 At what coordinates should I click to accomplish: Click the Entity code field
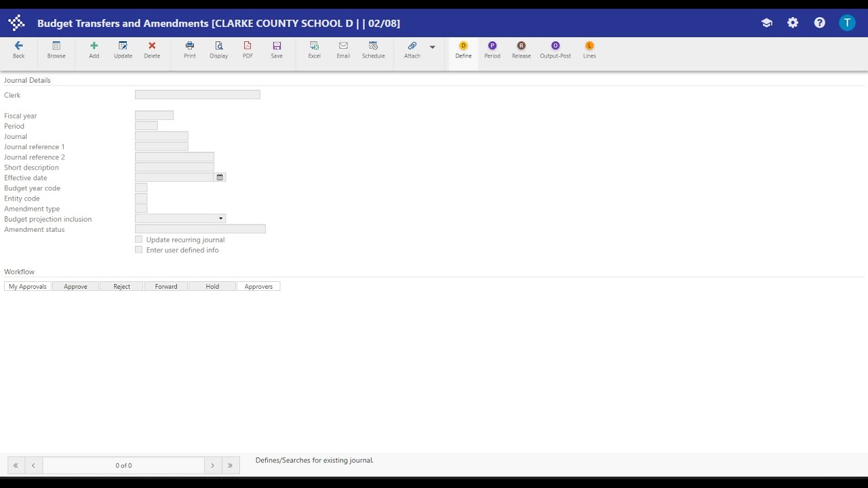(141, 199)
